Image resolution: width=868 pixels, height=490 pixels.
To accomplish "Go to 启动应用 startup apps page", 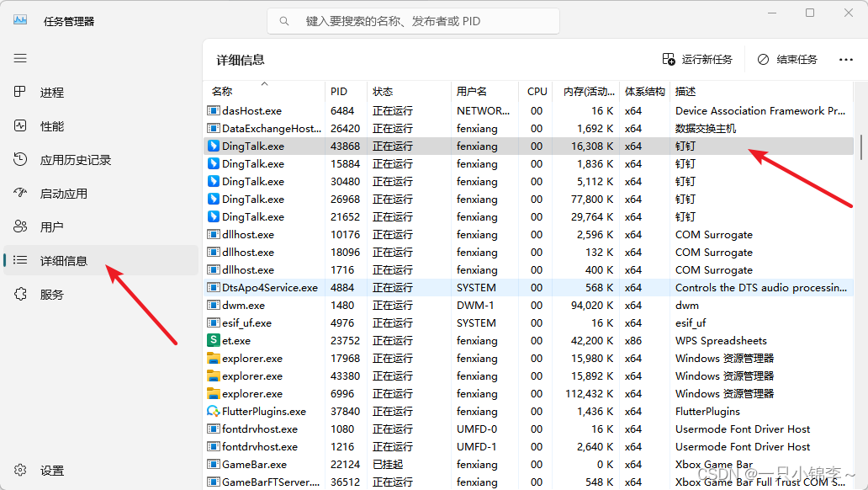I will (101, 194).
